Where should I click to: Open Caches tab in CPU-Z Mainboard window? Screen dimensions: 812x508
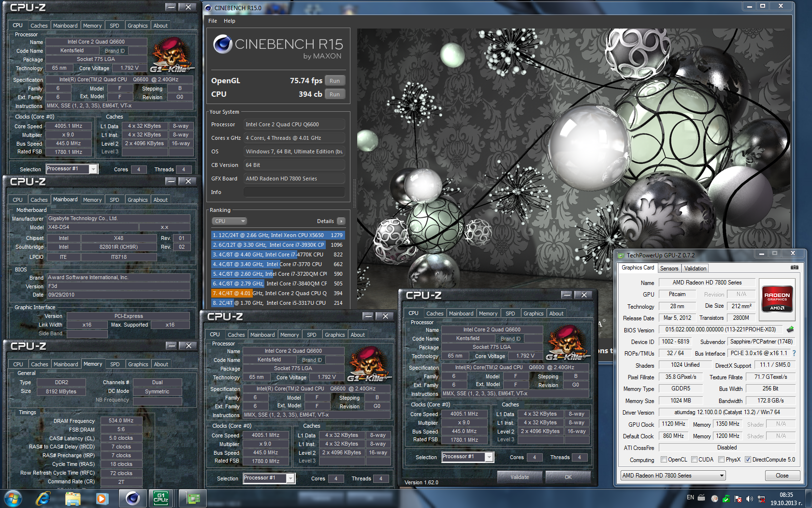39,200
